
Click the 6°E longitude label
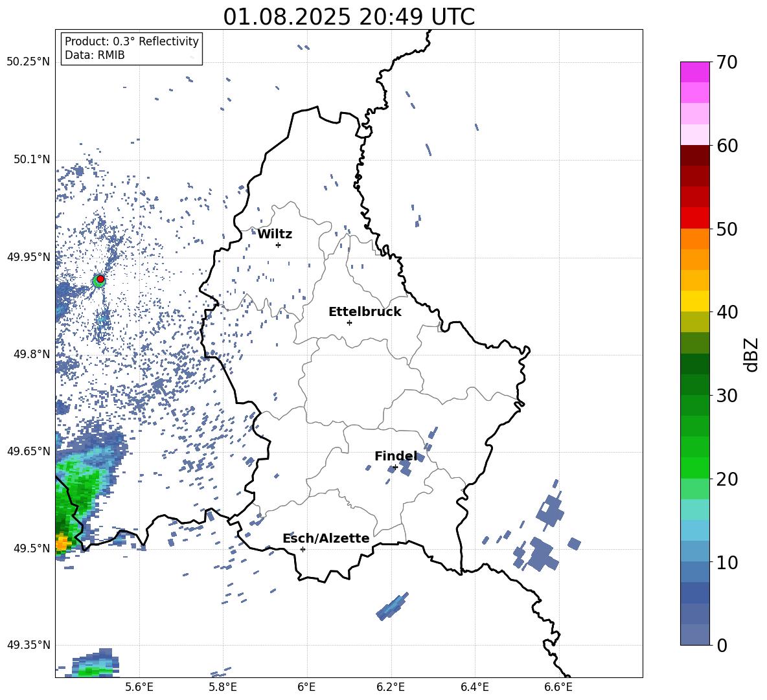tap(306, 687)
